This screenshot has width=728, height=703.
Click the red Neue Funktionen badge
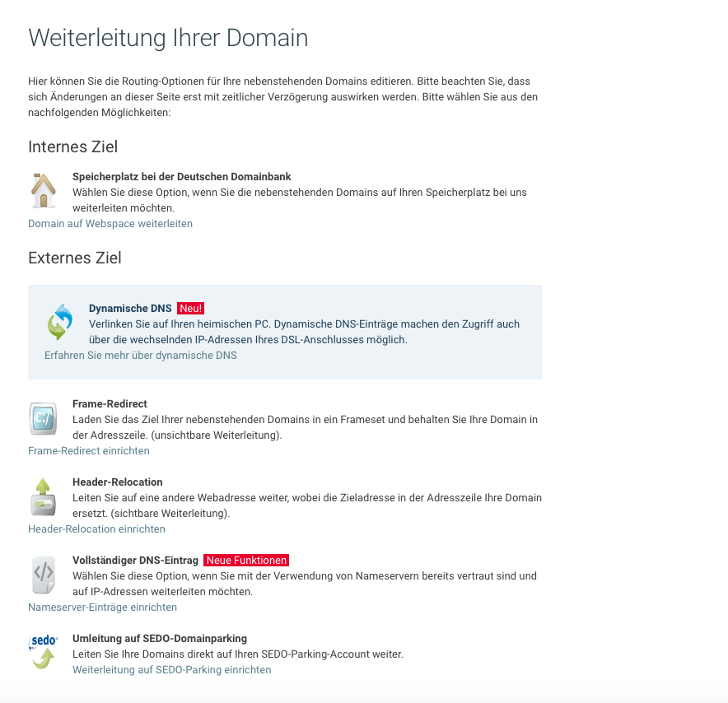246,561
